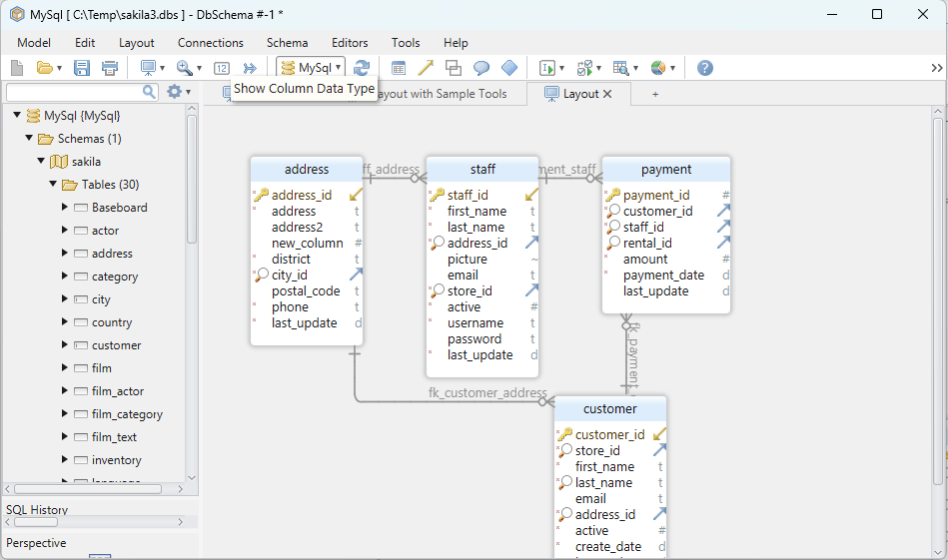Click the toolbar overflow chevrons
The image size is (948, 560).
[x=937, y=68]
